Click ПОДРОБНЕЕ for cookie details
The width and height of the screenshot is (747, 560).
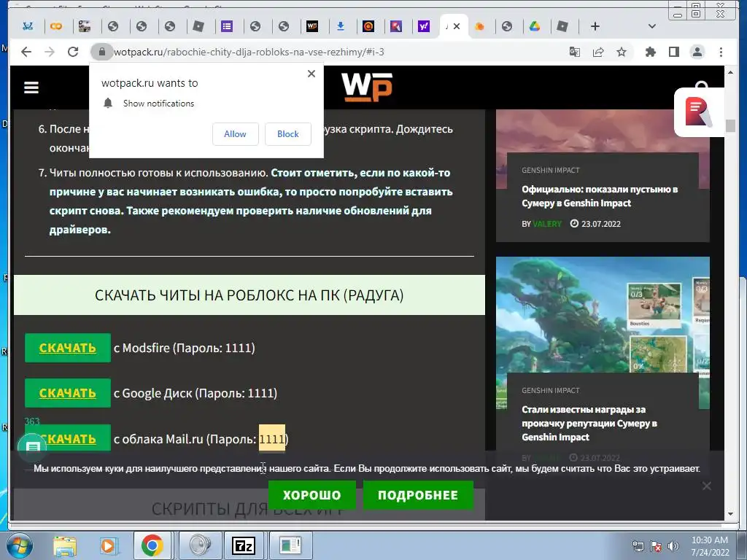(x=418, y=495)
